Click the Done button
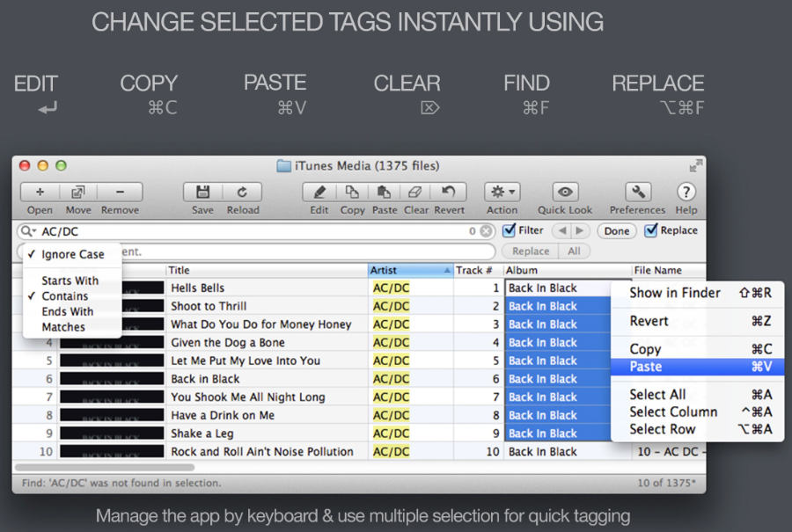 [617, 231]
